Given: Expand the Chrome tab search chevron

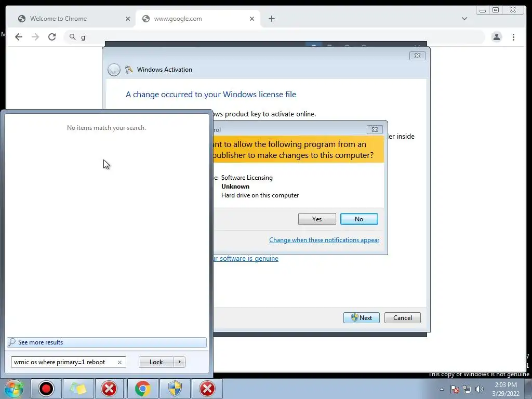Looking at the screenshot, I should click(x=464, y=19).
